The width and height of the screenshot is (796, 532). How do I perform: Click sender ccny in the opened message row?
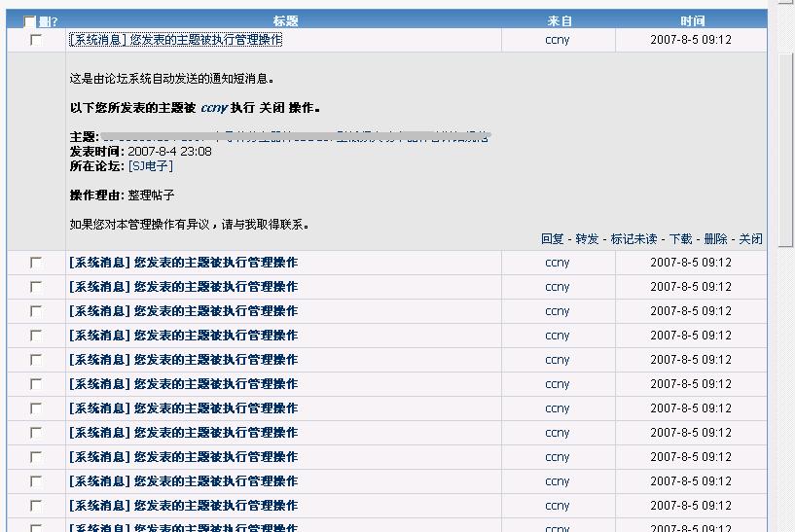click(558, 40)
